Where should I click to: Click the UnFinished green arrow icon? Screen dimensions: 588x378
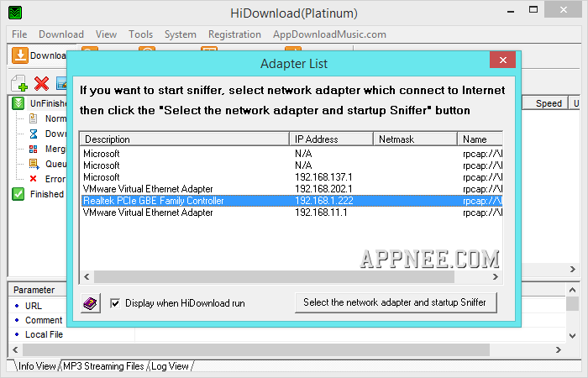pyautogui.click(x=18, y=103)
